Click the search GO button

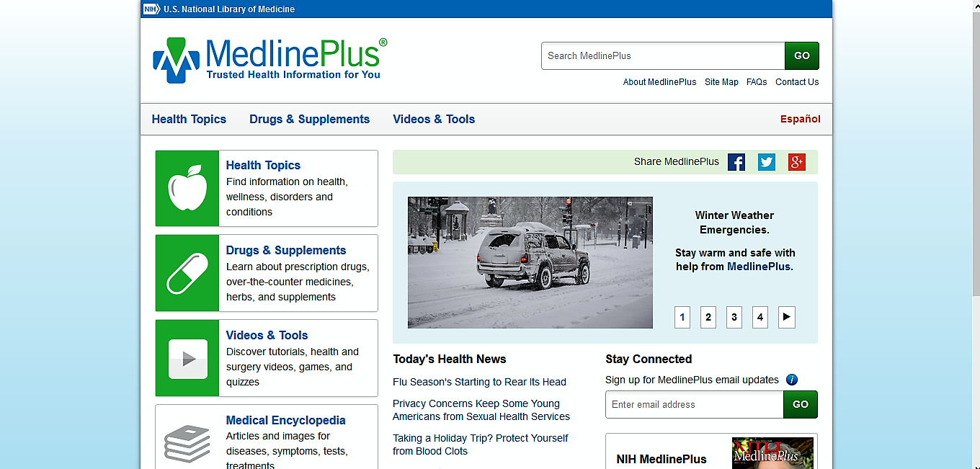tap(802, 55)
